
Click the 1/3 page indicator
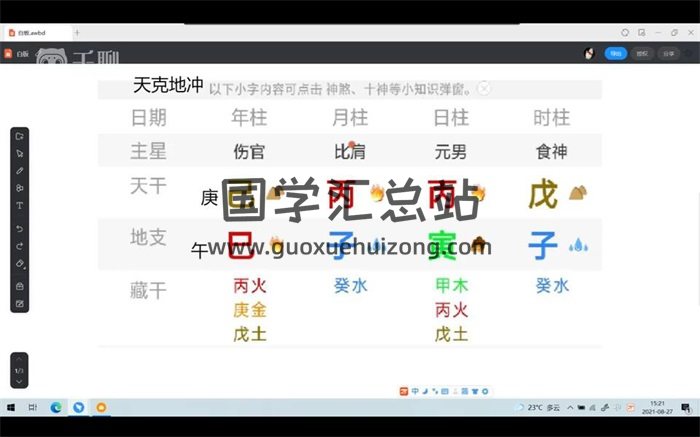(19, 370)
